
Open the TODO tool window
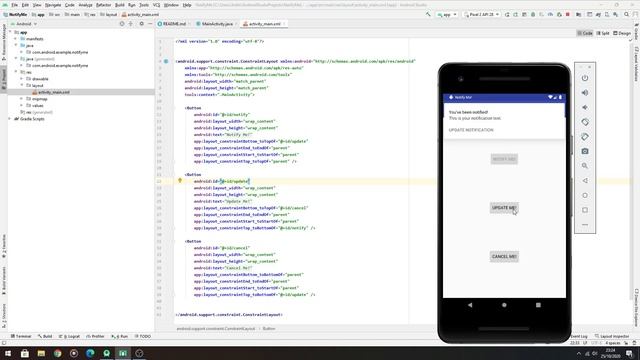pyautogui.click(x=143, y=336)
